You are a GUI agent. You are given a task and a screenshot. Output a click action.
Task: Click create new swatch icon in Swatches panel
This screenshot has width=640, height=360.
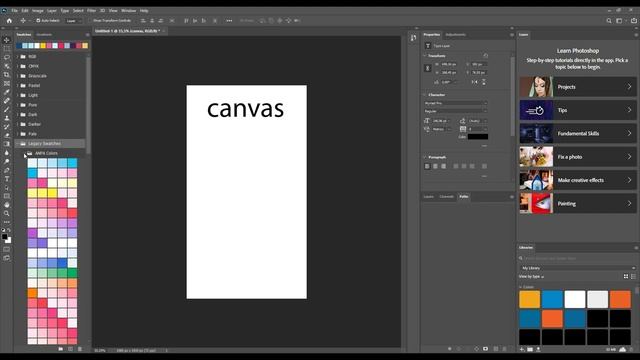tap(70, 349)
